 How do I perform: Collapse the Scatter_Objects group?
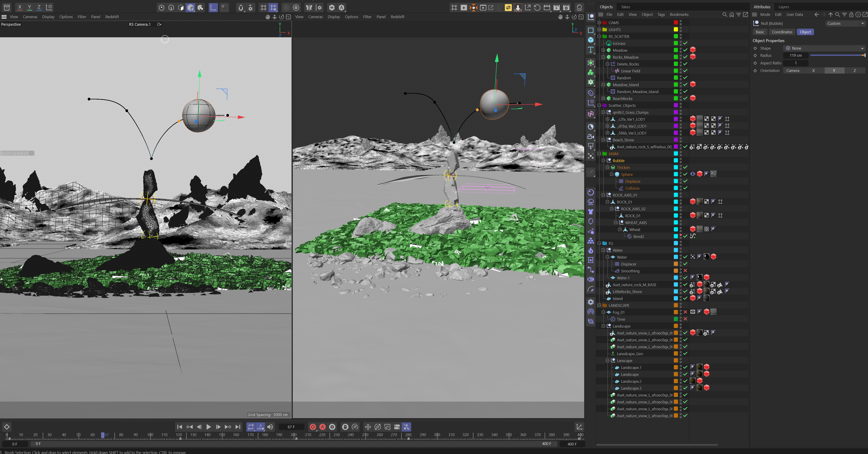tap(599, 106)
